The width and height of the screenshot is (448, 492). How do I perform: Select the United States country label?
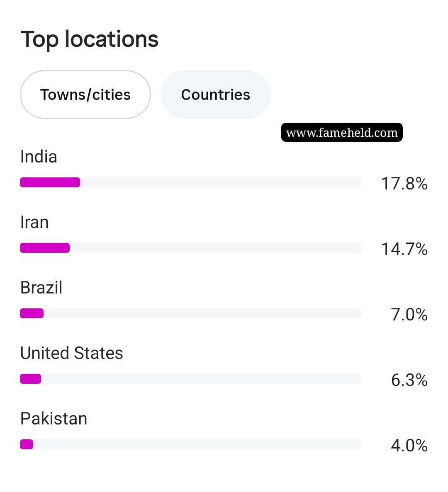[x=72, y=353]
